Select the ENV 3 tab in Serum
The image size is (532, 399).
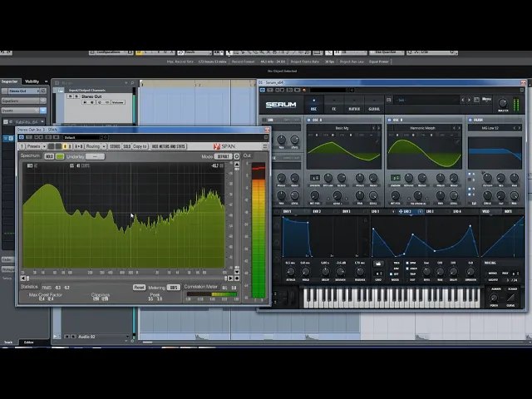tap(346, 211)
